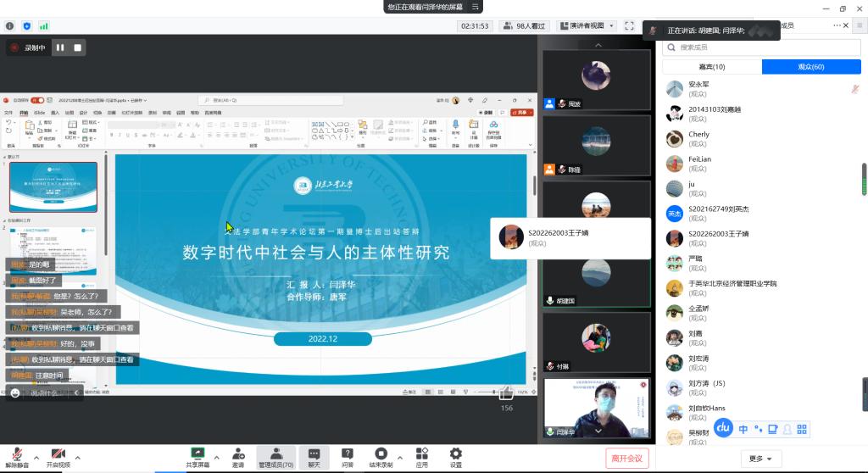The height and width of the screenshot is (473, 868).
Task: Collapse PowerPoint ribbon chevron
Action: pyautogui.click(x=531, y=145)
